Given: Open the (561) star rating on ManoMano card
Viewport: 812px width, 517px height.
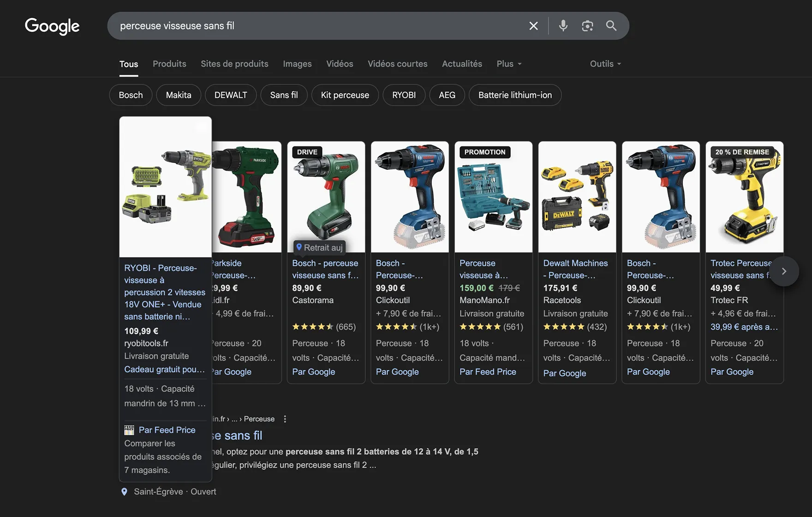Looking at the screenshot, I should click(491, 327).
